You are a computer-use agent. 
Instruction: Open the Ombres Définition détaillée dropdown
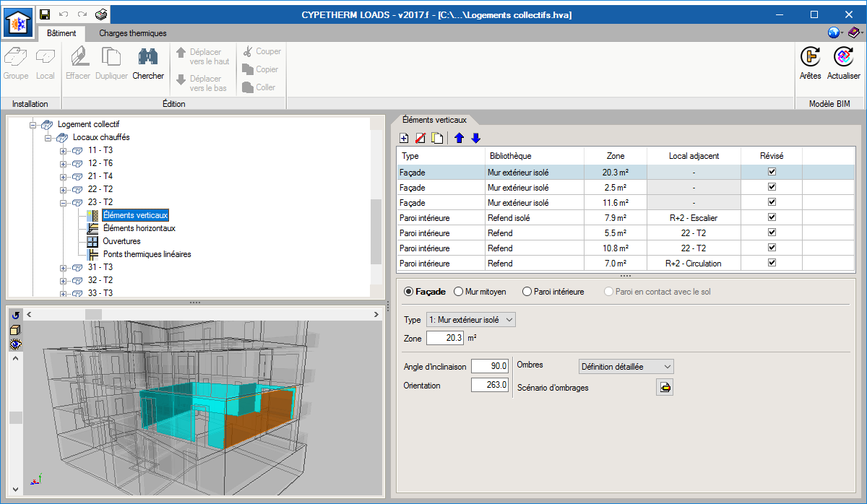(x=626, y=367)
